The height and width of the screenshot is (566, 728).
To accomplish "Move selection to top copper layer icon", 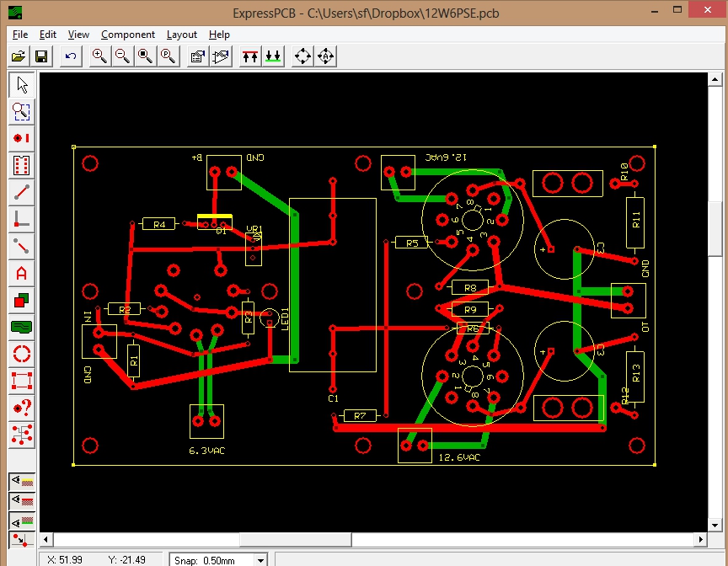I will point(250,56).
